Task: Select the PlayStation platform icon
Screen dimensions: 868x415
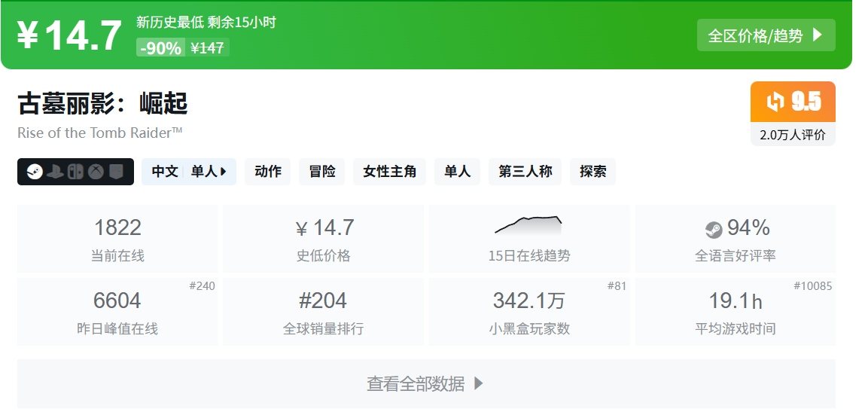Action: coord(55,172)
